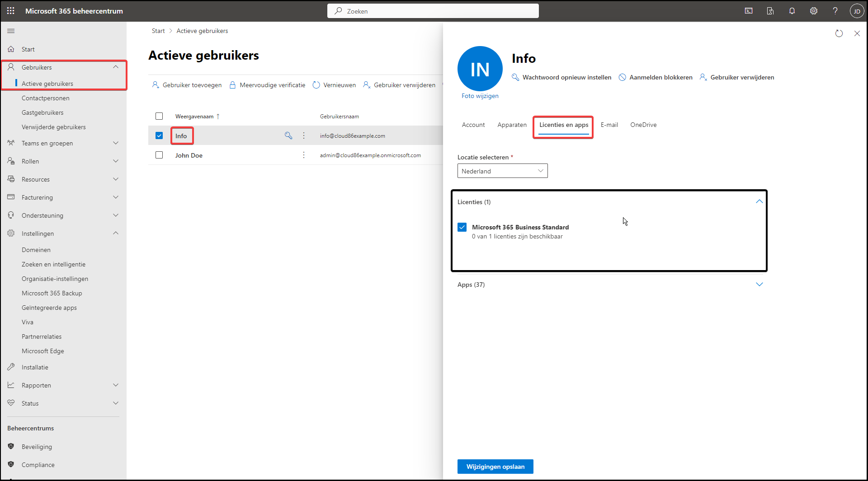Click Gebruiker verwijderen in the Info panel
This screenshot has width=868, height=481.
[x=737, y=77]
